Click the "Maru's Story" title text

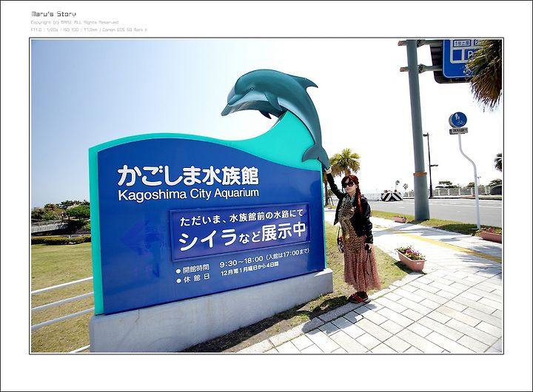point(54,14)
